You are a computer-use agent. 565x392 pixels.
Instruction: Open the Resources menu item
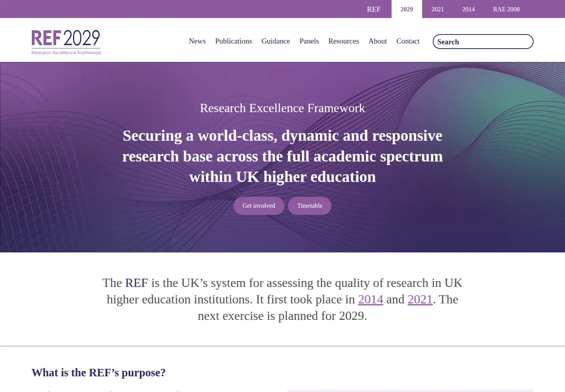(343, 41)
